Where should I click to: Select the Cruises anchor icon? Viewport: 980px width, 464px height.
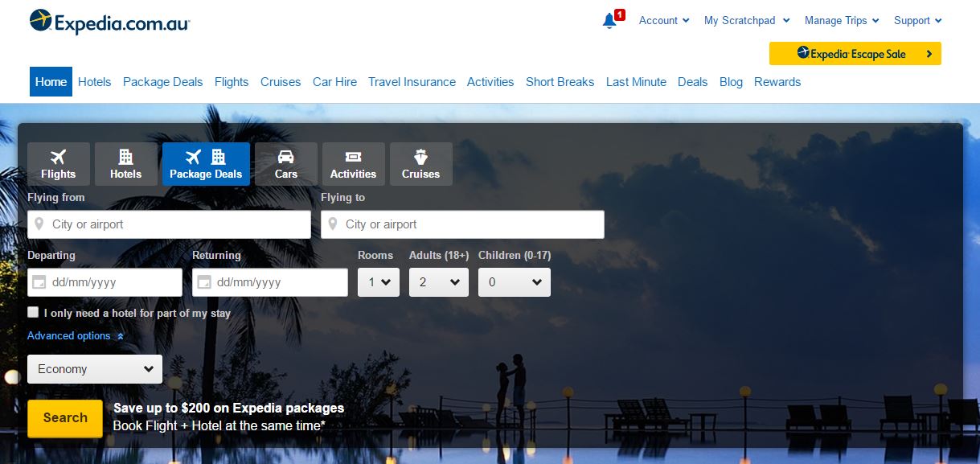click(420, 158)
